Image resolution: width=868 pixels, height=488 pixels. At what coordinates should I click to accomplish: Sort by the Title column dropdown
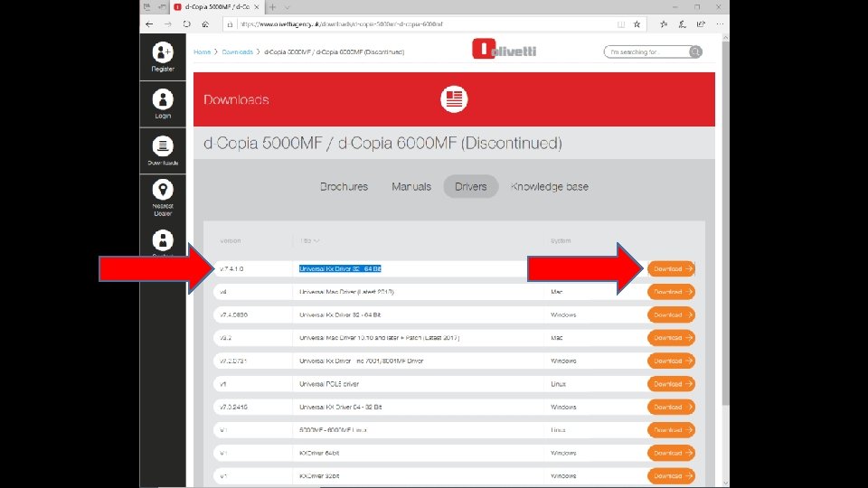point(309,240)
